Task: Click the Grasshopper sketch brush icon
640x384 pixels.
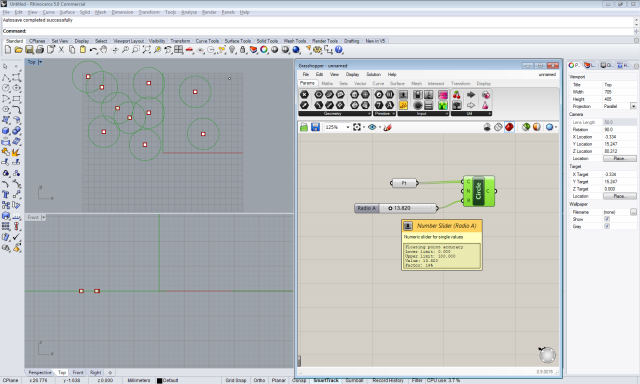Action: click(x=388, y=127)
